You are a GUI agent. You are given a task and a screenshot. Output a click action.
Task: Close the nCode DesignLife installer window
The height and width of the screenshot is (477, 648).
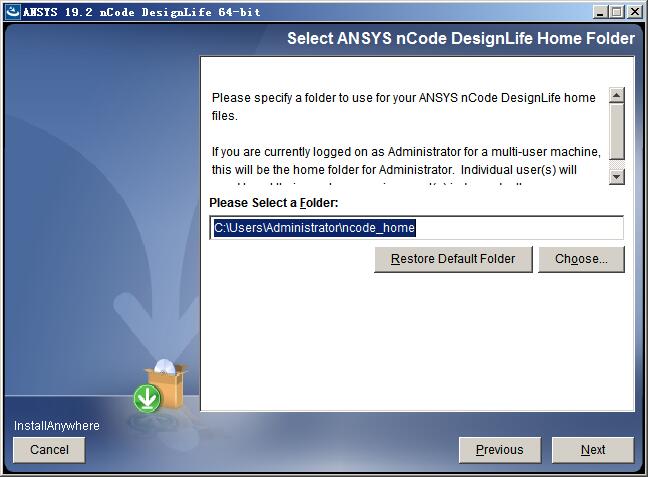pos(634,12)
